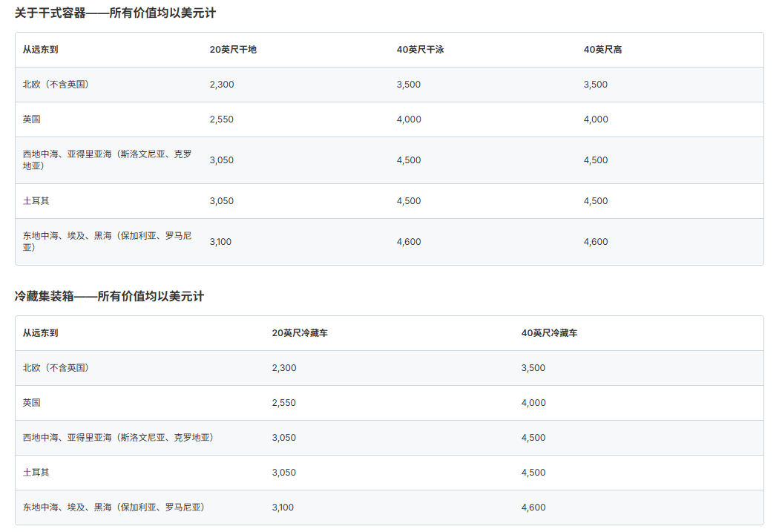Select the 40英尺冷藏车 column header

tap(549, 333)
